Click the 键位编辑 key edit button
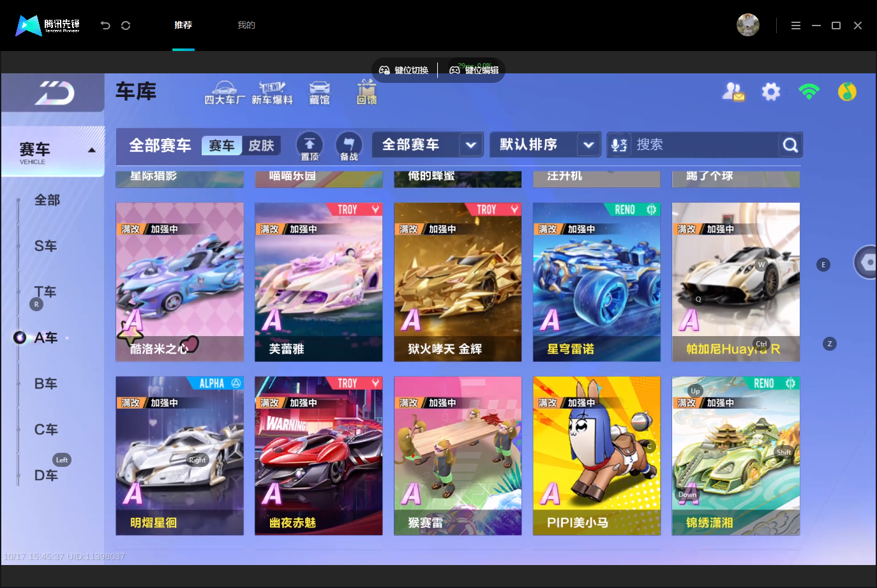Image resolution: width=877 pixels, height=588 pixels. (474, 70)
